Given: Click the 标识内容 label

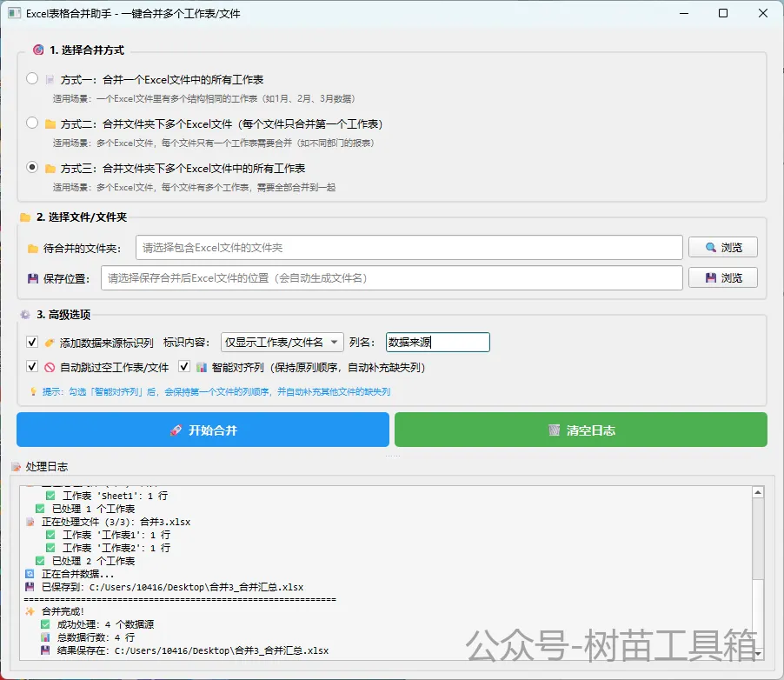Looking at the screenshot, I should point(185,343).
